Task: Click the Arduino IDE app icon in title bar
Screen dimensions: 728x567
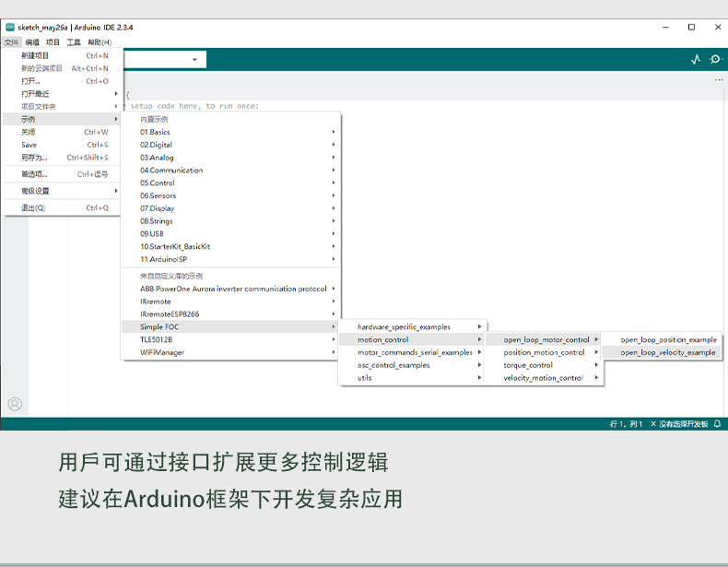Action: tap(10, 28)
